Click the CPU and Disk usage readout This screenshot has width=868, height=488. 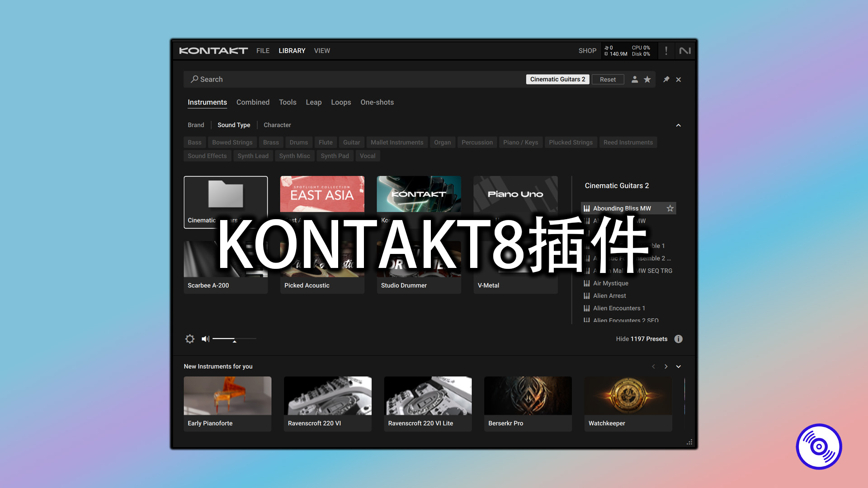(x=641, y=51)
